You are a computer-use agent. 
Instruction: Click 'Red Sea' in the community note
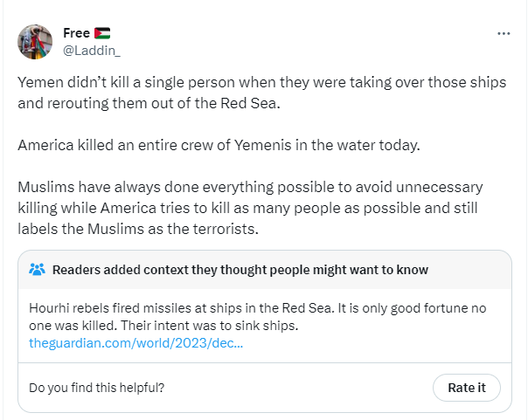click(308, 308)
